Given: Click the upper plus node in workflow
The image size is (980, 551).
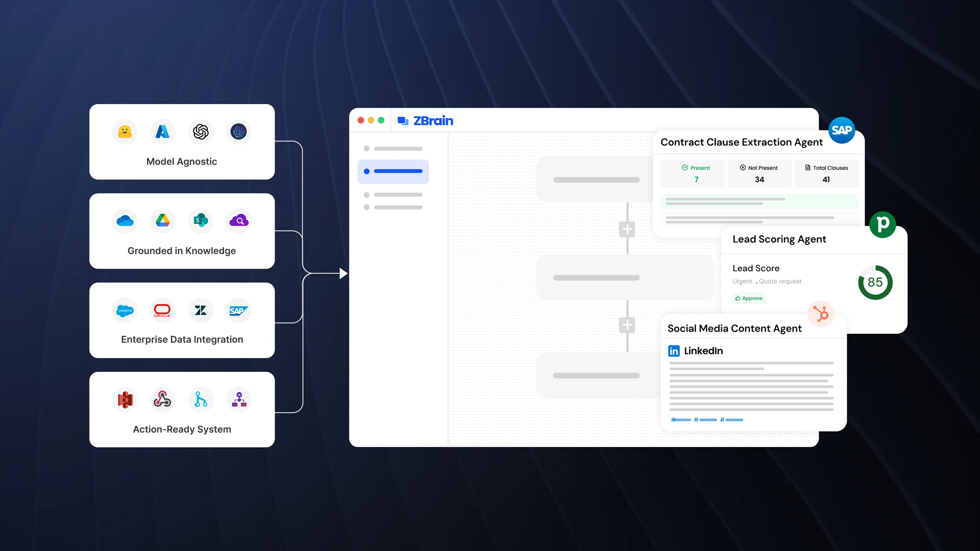Looking at the screenshot, I should (x=627, y=229).
